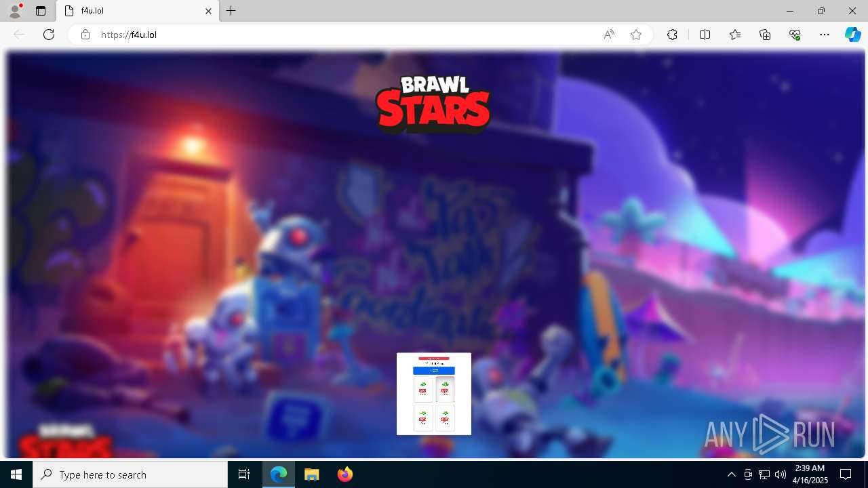Click the blue button in the white panel

pyautogui.click(x=434, y=371)
